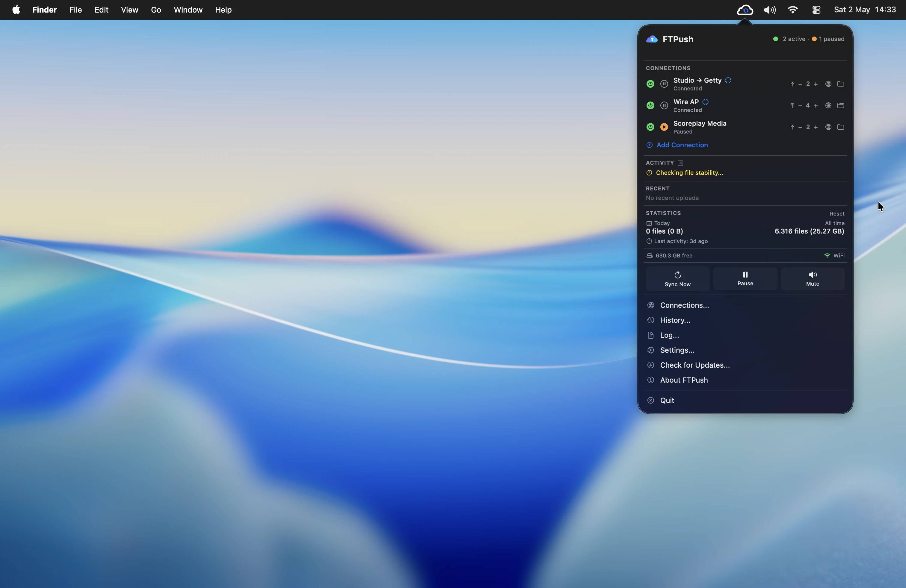The height and width of the screenshot is (588, 906).
Task: Click sync icon next to Wire AP
Action: pos(705,102)
